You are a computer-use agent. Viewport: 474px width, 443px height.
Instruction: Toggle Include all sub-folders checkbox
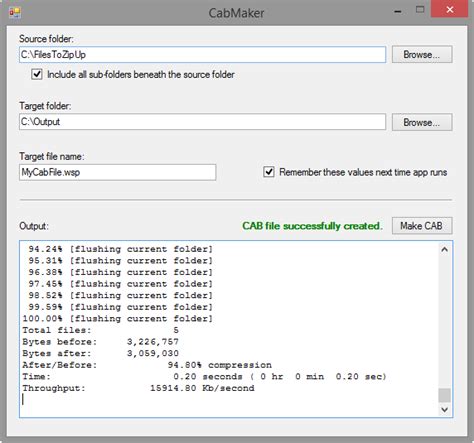(37, 74)
